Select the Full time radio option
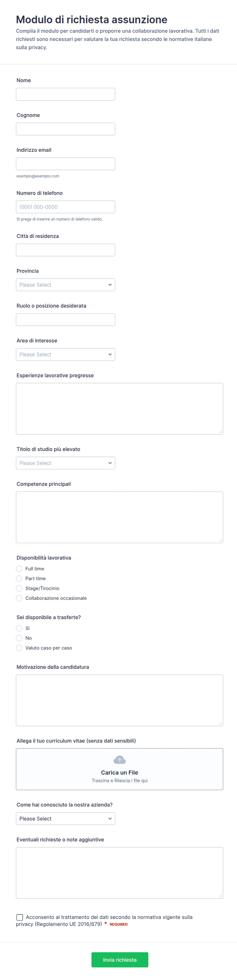 point(19,568)
